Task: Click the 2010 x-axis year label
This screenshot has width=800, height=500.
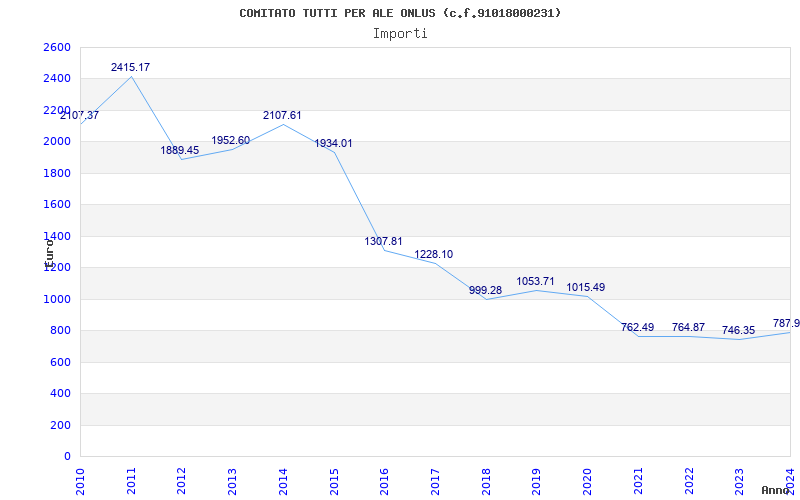Action: pos(80,482)
